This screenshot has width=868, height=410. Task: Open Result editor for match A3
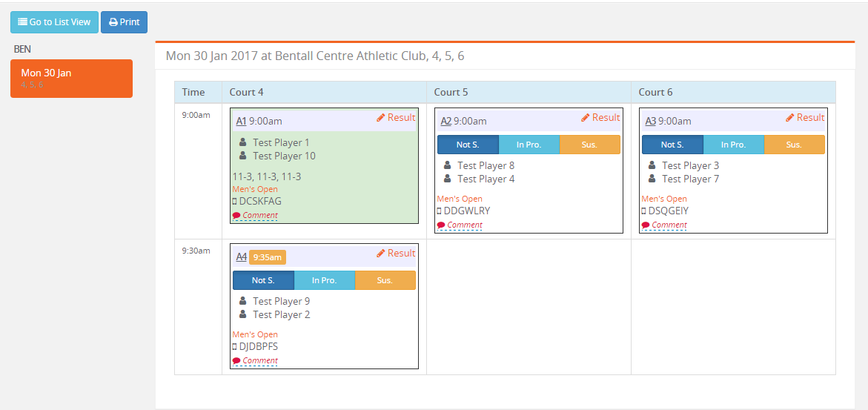point(805,118)
